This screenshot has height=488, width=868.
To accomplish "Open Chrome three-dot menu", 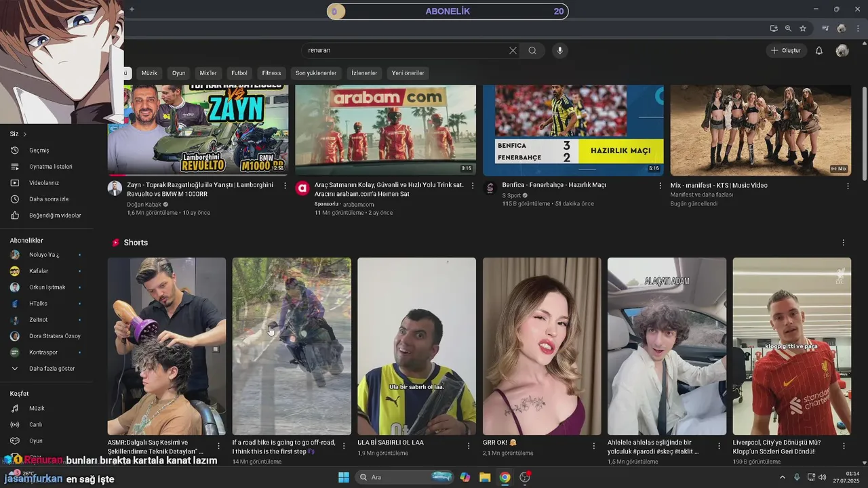I will [x=858, y=28].
